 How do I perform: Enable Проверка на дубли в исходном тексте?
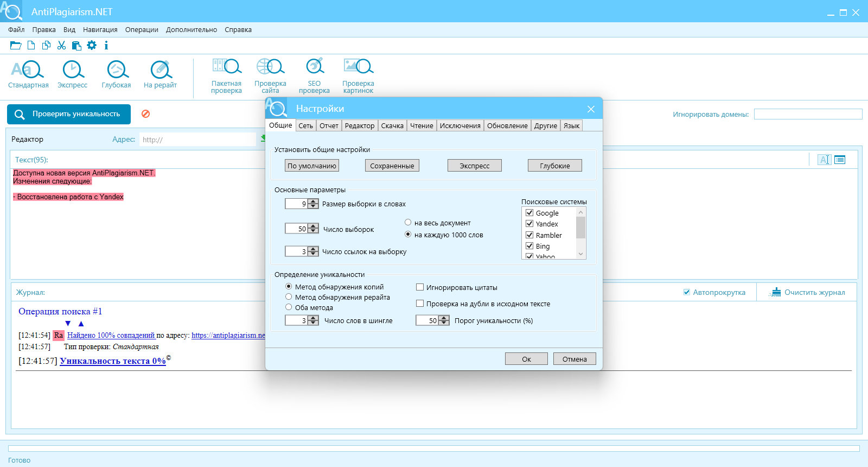tap(420, 304)
